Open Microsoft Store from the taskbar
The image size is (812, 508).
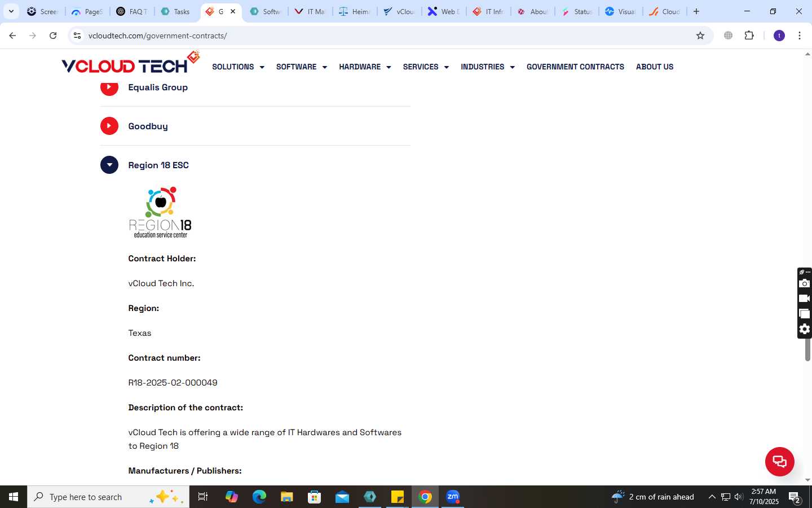click(x=315, y=497)
